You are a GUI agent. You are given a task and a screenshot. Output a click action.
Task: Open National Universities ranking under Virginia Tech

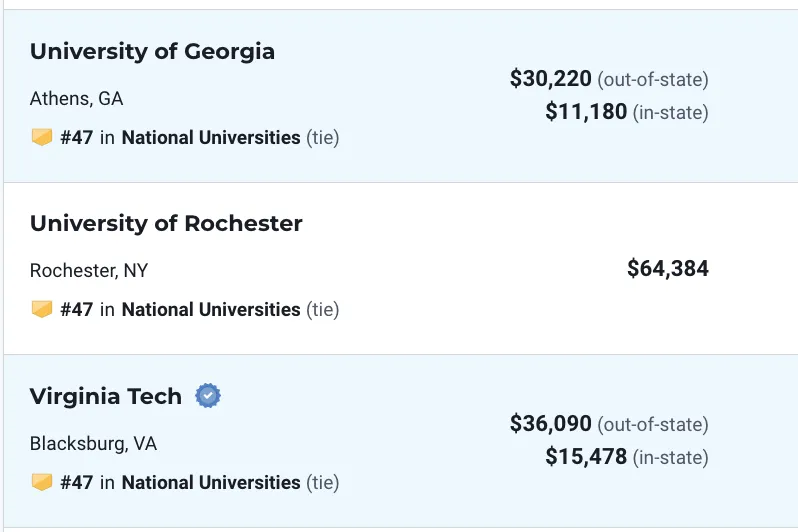point(211,482)
